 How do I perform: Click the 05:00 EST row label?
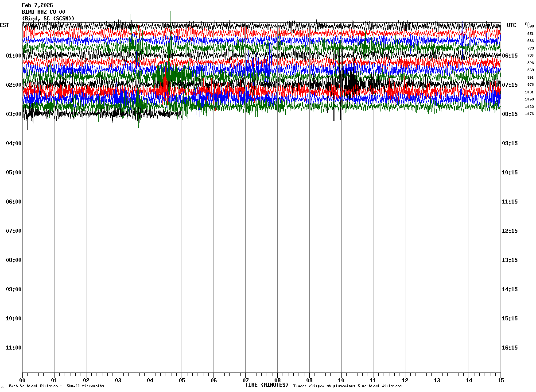[14, 173]
